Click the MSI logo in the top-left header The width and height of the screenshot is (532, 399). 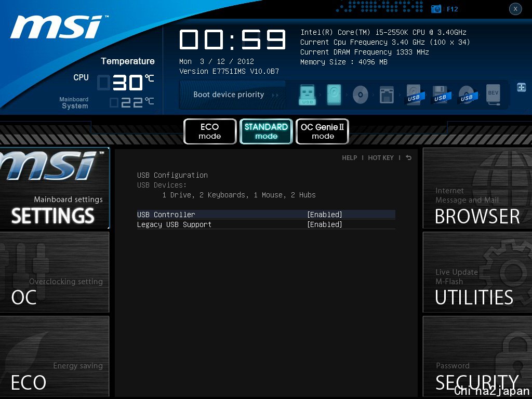click(58, 27)
